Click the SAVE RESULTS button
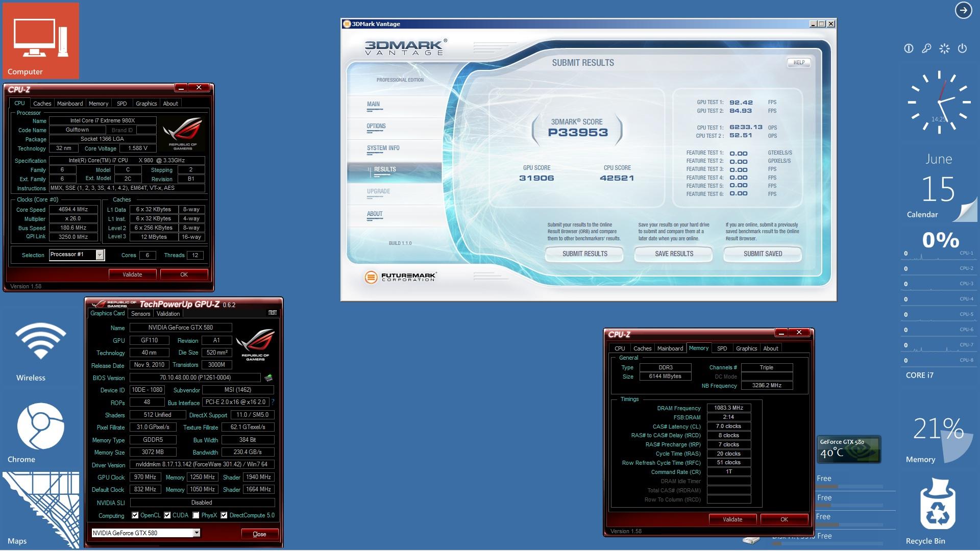 coord(674,254)
